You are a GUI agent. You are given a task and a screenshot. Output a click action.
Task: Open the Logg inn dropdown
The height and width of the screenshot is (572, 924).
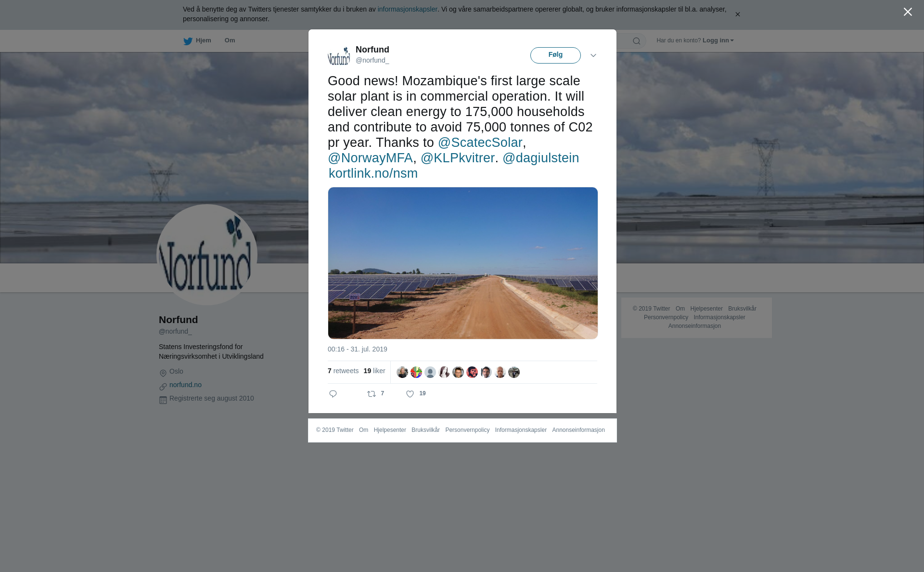[718, 40]
